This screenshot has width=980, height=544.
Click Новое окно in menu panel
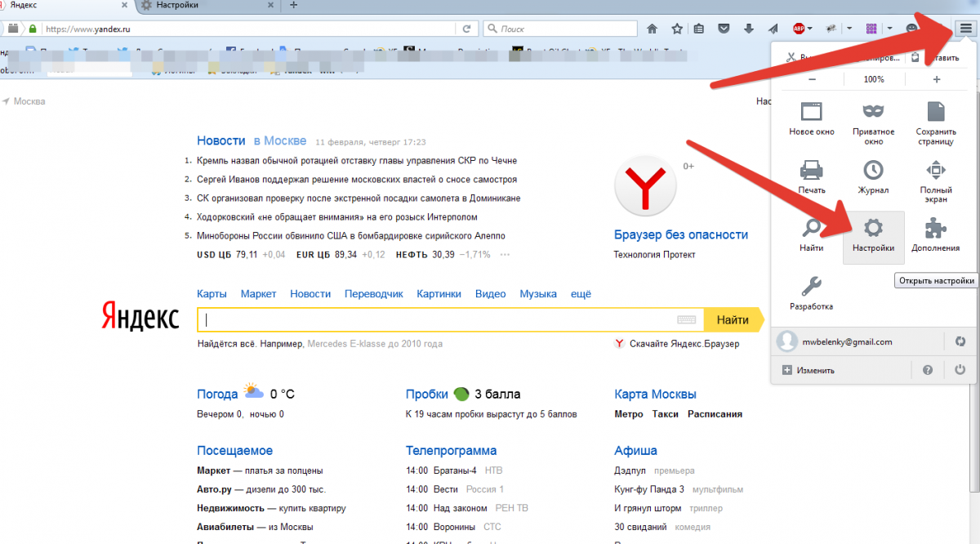point(811,118)
